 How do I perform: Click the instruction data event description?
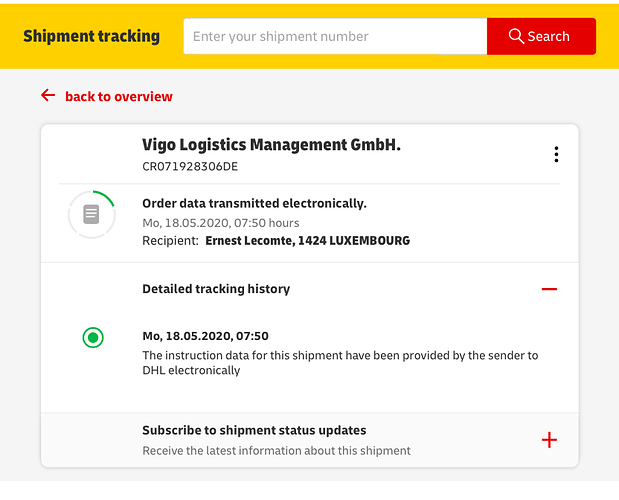[340, 363]
